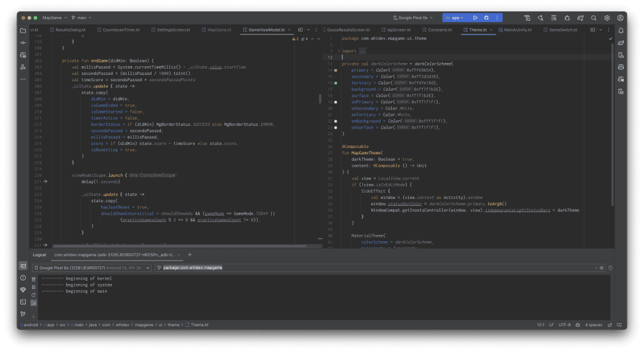Run the app with the play icon
This screenshot has height=352, width=644.
pos(475,18)
